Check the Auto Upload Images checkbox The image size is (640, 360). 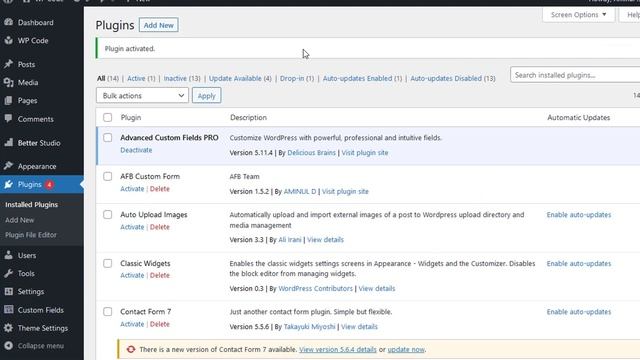[107, 215]
